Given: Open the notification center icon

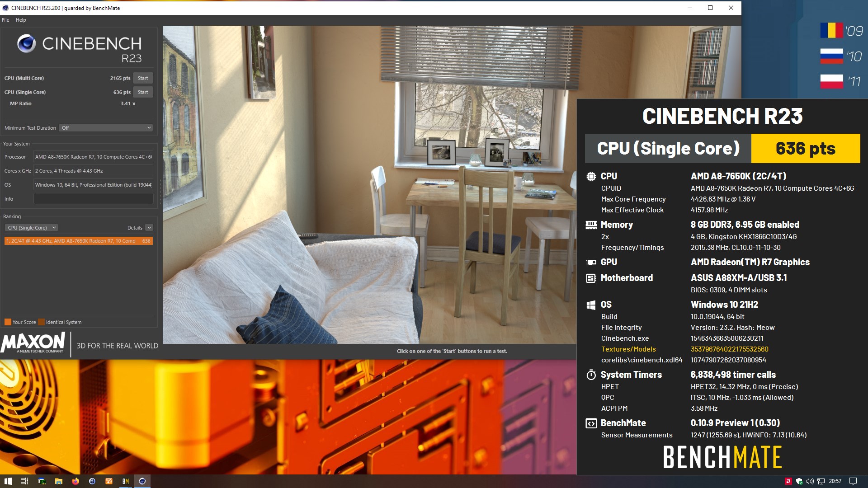Looking at the screenshot, I should (853, 481).
